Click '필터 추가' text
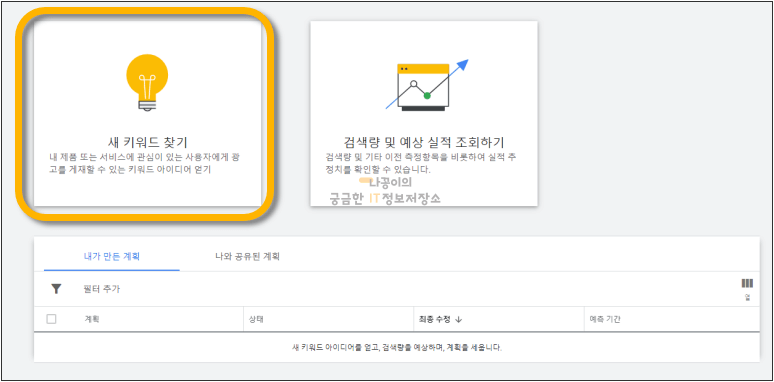 (102, 289)
